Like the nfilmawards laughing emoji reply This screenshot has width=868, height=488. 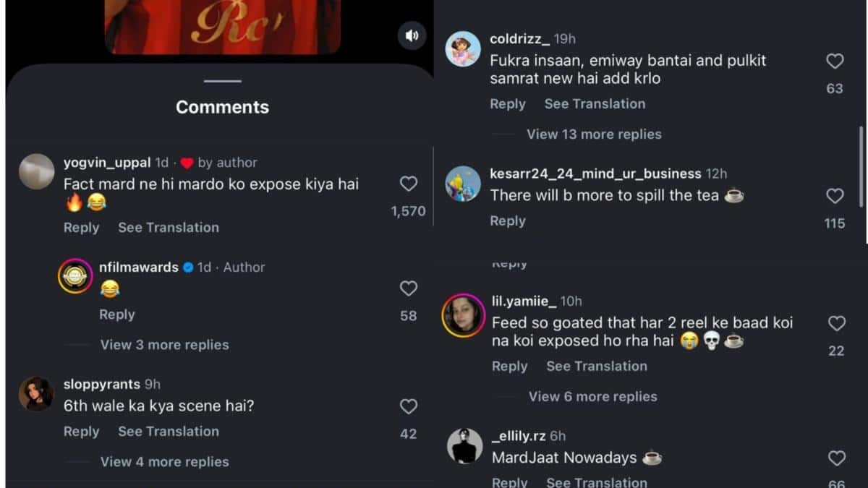point(409,288)
